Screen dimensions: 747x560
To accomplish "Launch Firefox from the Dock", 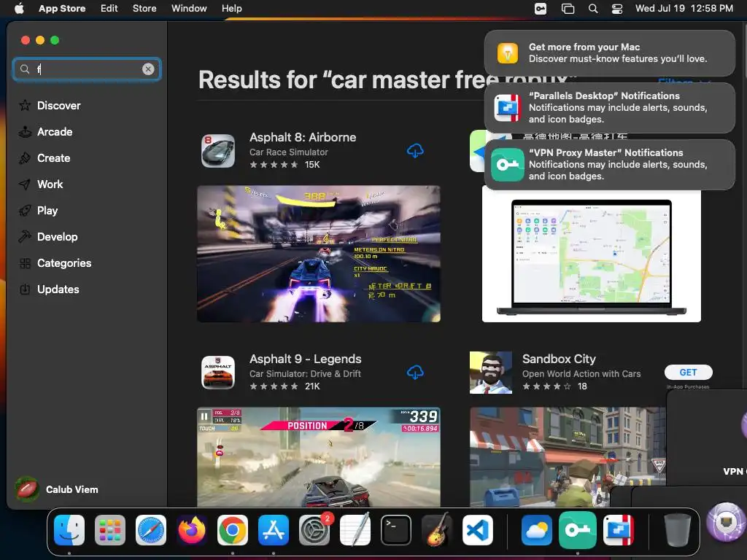I will (x=192, y=530).
